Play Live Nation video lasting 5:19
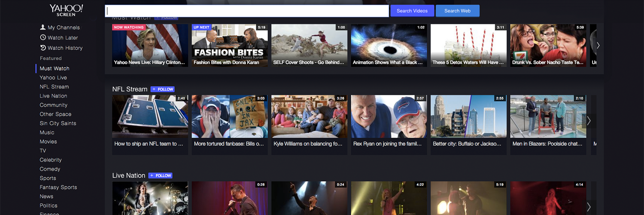644x215 pixels. pos(468,198)
